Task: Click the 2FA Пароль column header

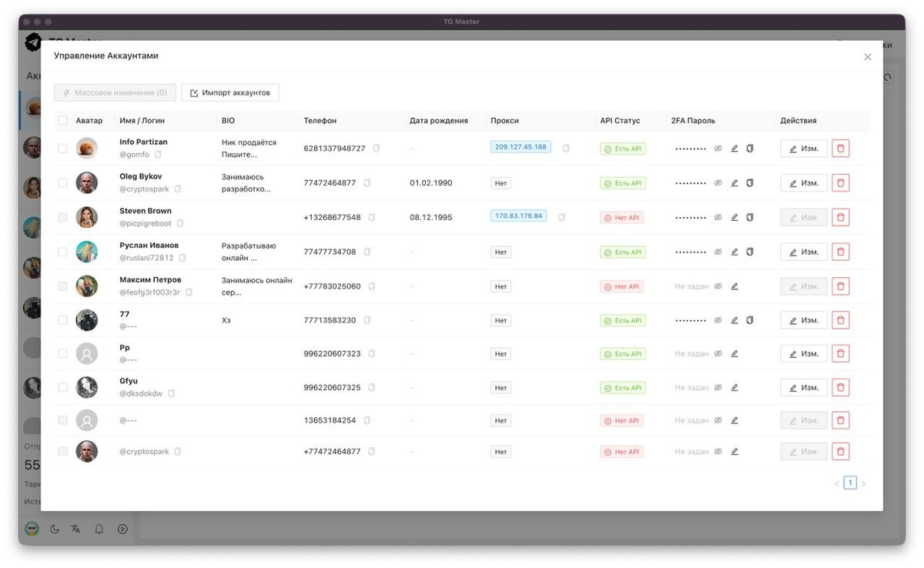Action: (693, 120)
